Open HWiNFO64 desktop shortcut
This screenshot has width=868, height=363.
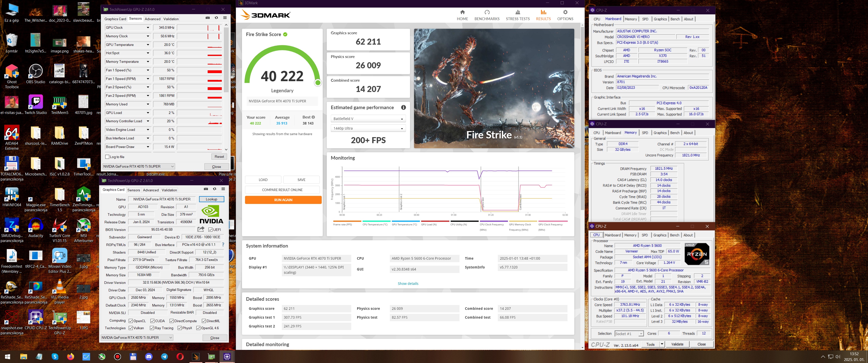click(12, 197)
